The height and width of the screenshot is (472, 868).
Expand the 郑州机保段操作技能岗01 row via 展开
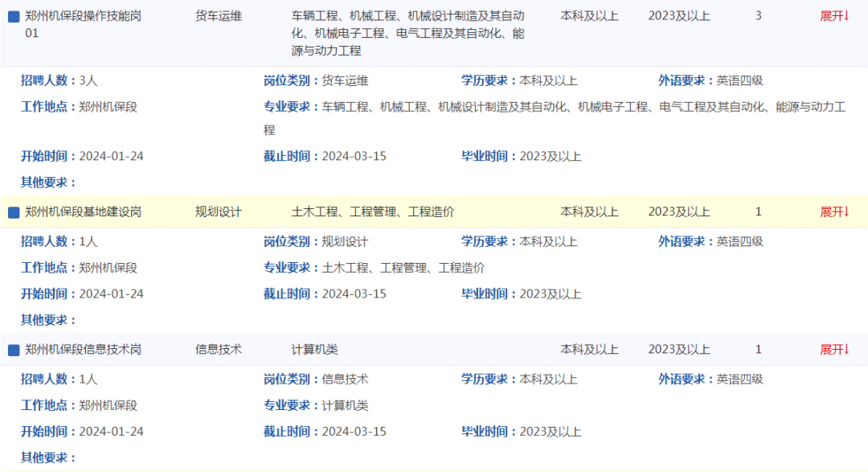point(834,16)
